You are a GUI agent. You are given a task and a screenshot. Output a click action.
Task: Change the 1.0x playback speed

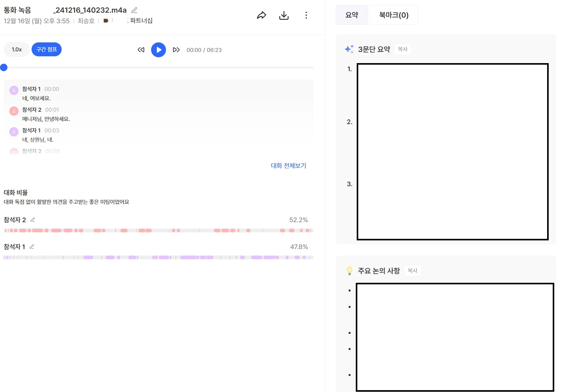(x=16, y=49)
